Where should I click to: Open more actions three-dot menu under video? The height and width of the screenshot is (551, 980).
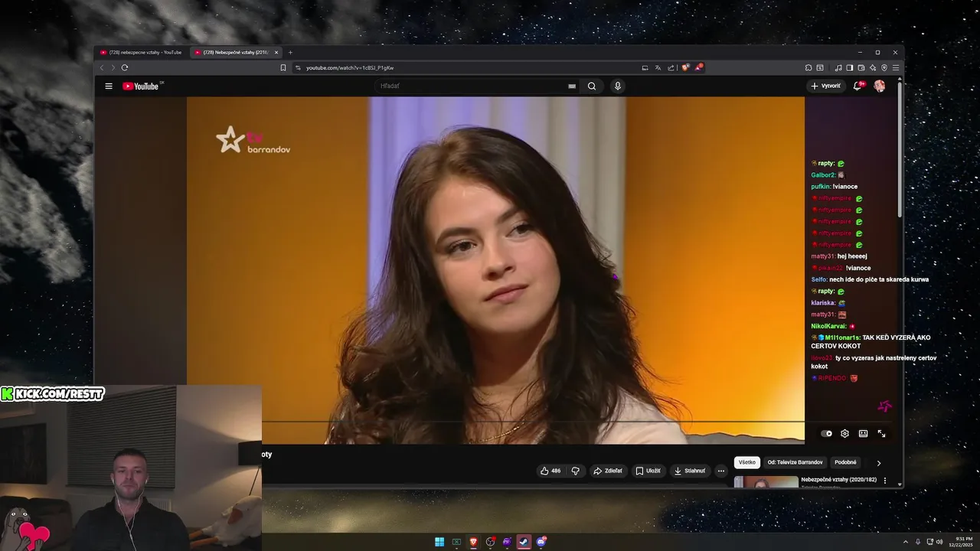721,471
